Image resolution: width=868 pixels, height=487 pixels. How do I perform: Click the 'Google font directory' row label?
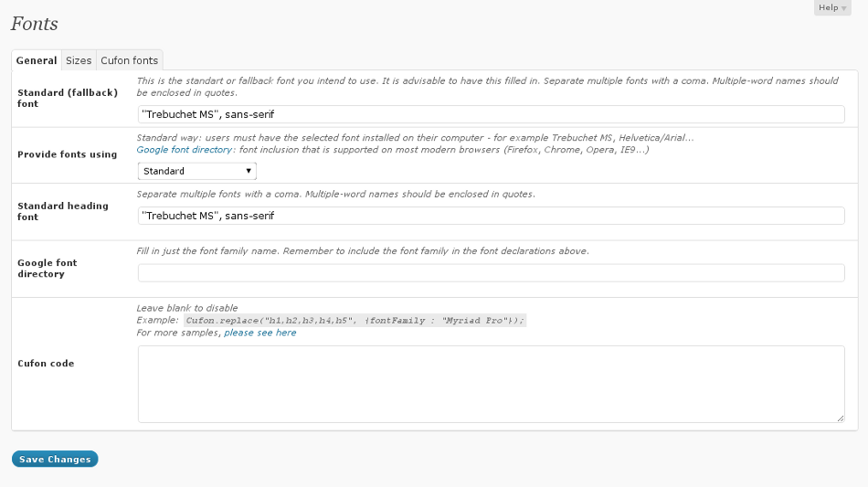pyautogui.click(x=48, y=268)
